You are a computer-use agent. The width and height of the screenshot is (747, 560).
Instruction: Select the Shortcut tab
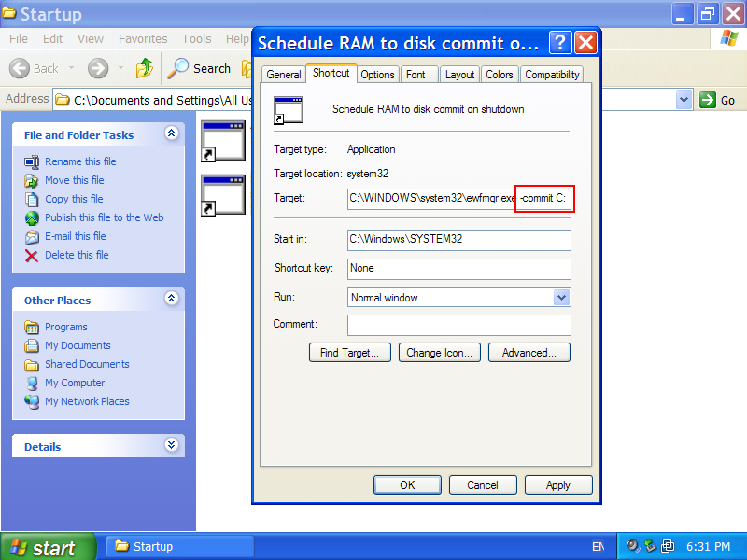331,74
